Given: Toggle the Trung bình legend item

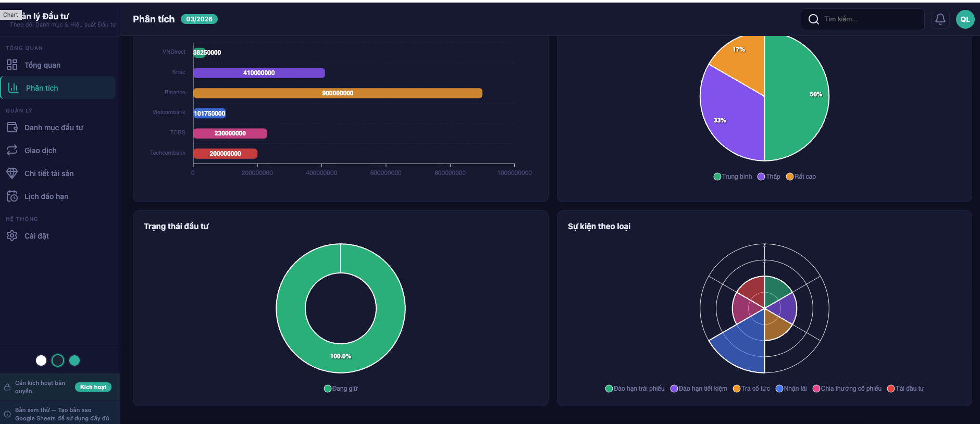Looking at the screenshot, I should coord(733,177).
